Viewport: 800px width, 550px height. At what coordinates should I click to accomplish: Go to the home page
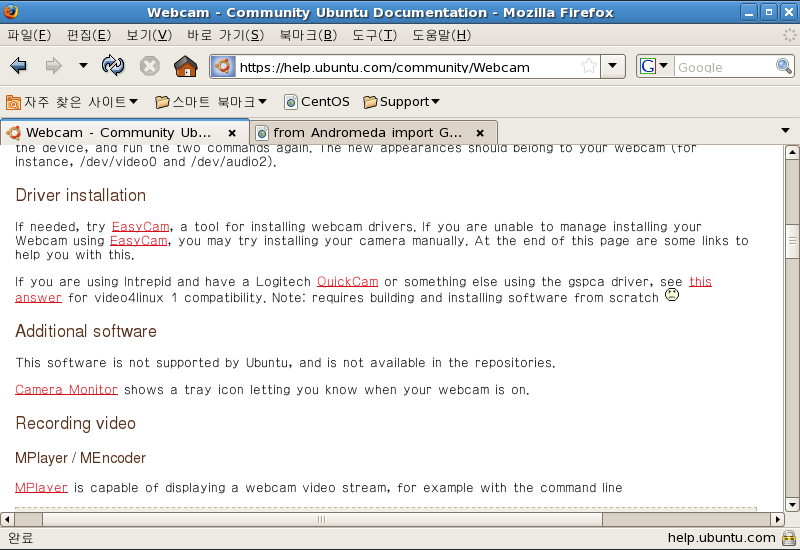click(186, 66)
